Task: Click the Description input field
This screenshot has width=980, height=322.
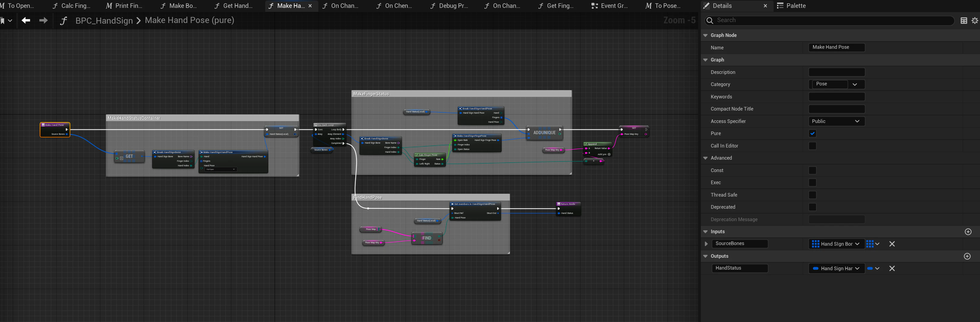Action: 837,72
